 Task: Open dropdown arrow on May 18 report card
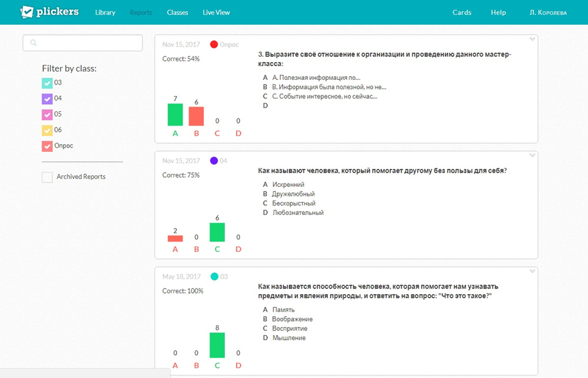(x=532, y=272)
